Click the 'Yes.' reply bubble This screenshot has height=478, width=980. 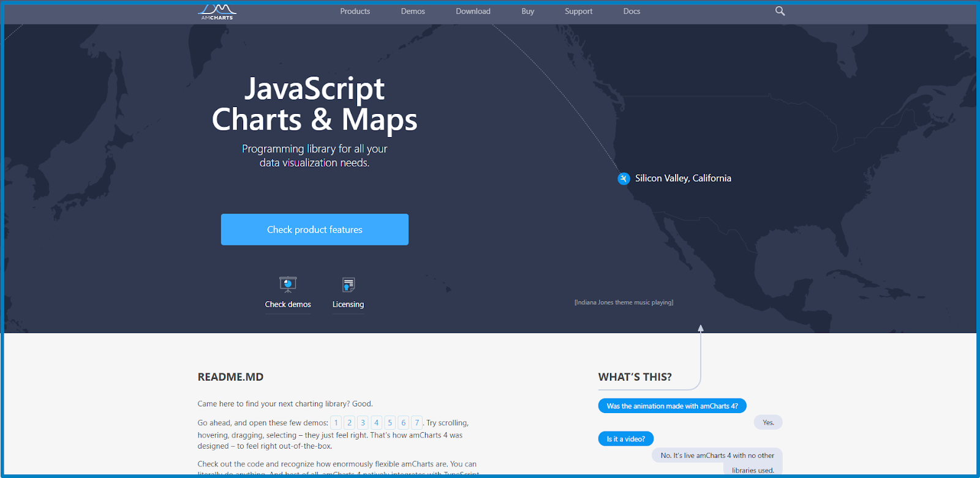coord(768,422)
